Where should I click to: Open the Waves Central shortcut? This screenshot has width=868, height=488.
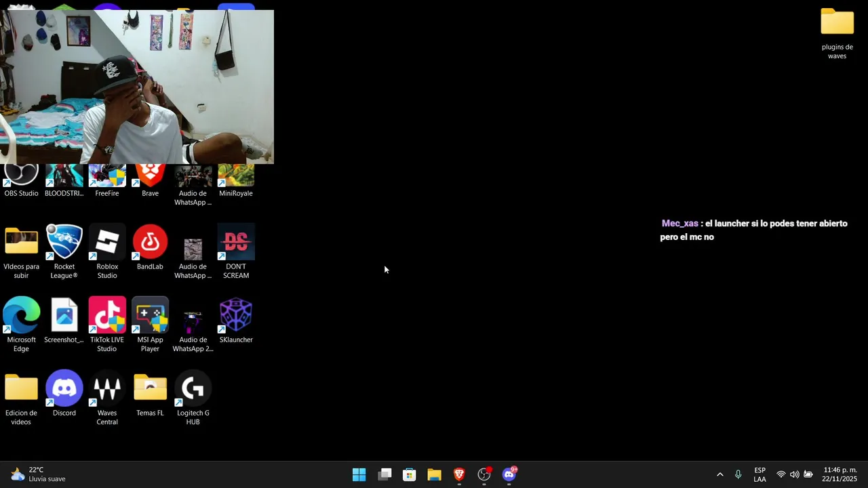point(107,399)
